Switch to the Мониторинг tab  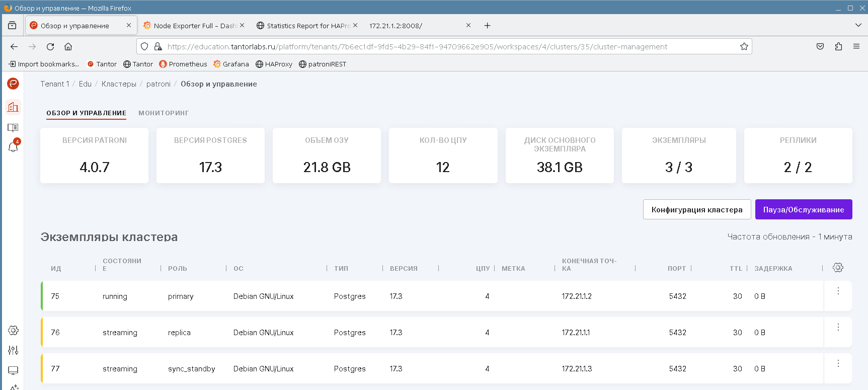(x=164, y=113)
